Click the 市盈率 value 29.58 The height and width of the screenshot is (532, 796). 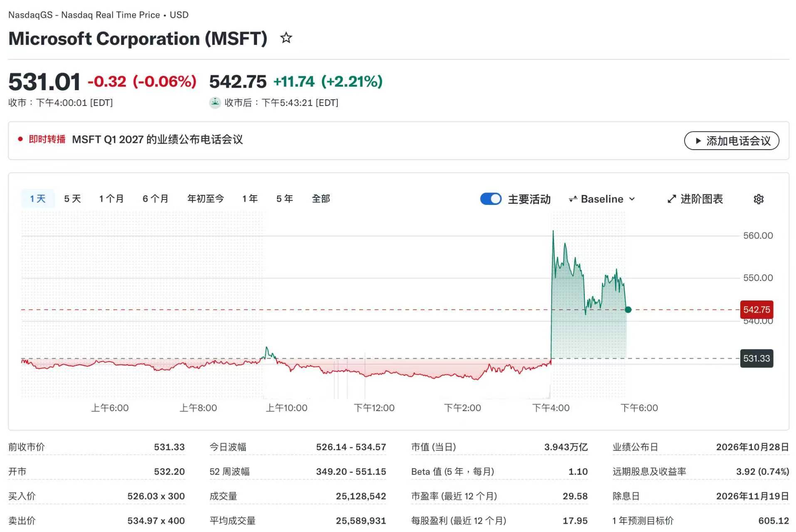575,496
